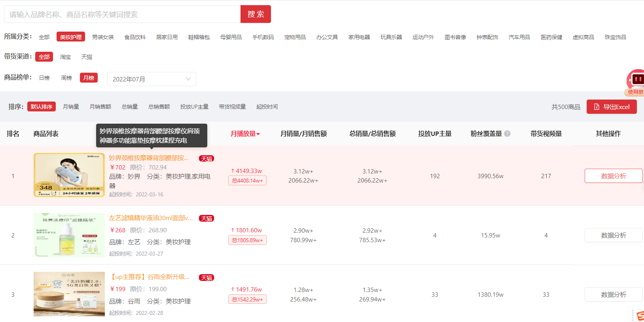Click the 总1542.29w+ total plays tag
Image resolution: width=644 pixels, height=322 pixels.
coord(247,299)
